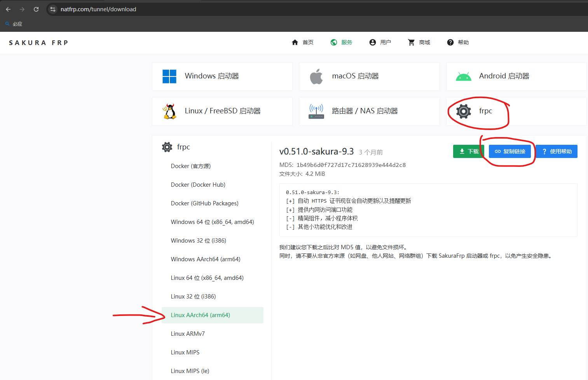Select the frpc card in the top grid

click(516, 111)
